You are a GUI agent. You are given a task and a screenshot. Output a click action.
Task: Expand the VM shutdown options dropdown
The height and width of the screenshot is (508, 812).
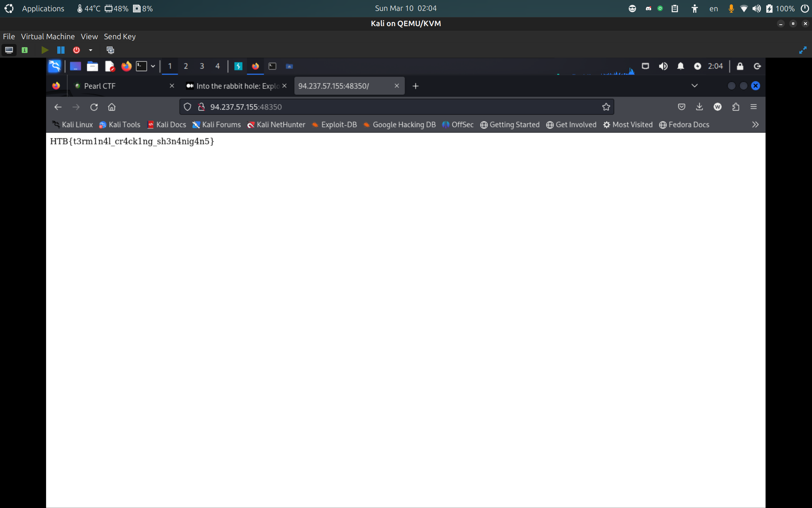[91, 50]
